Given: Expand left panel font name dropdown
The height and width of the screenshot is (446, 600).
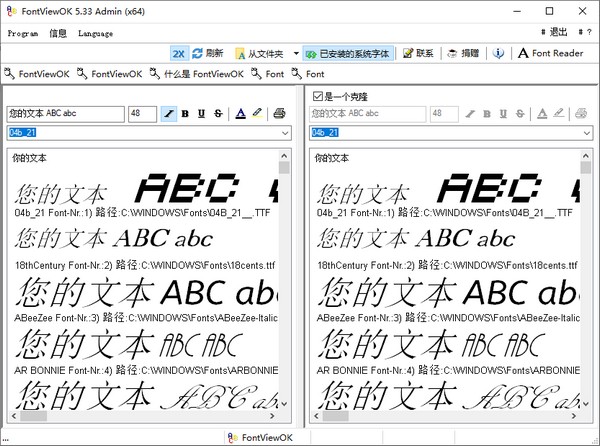Looking at the screenshot, I should [x=284, y=132].
